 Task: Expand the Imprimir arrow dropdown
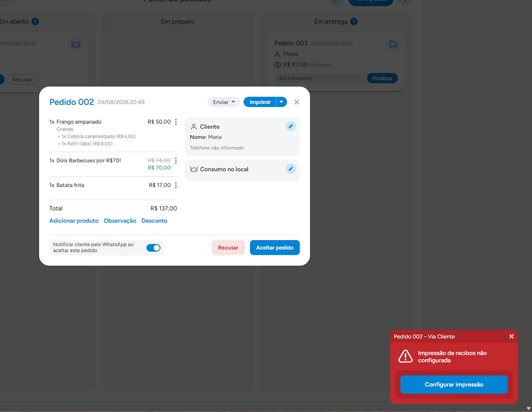[x=281, y=102]
